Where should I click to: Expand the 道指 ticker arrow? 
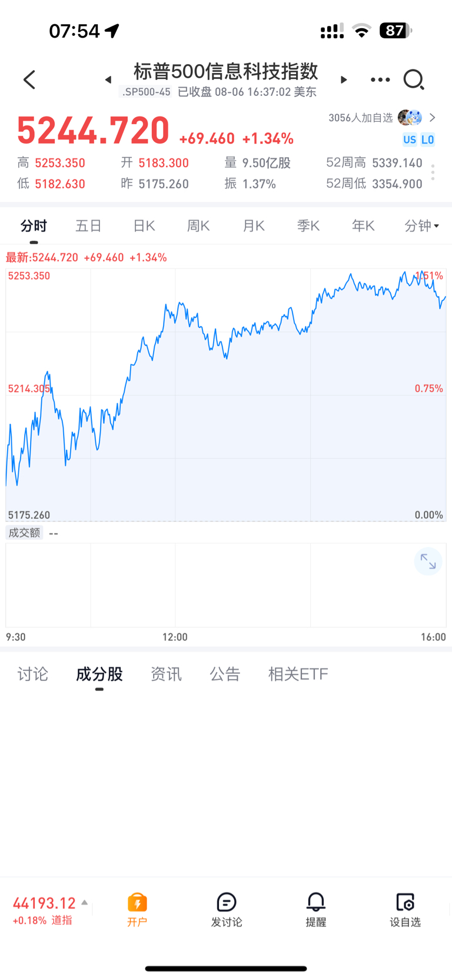coord(85,902)
